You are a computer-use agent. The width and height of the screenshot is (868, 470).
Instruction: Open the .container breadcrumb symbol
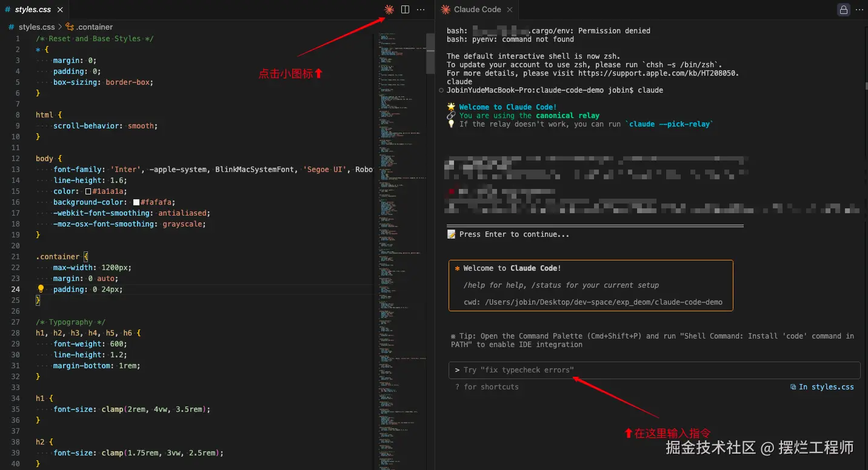(89, 27)
